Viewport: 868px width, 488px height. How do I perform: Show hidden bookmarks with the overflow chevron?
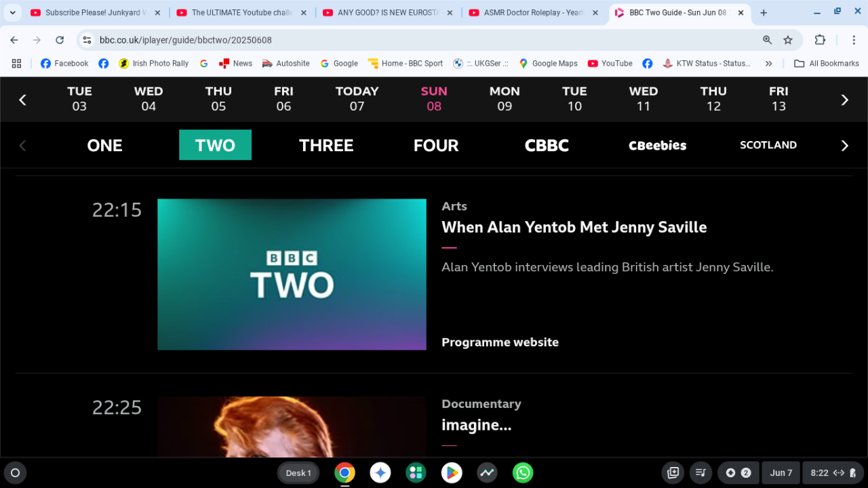(768, 63)
